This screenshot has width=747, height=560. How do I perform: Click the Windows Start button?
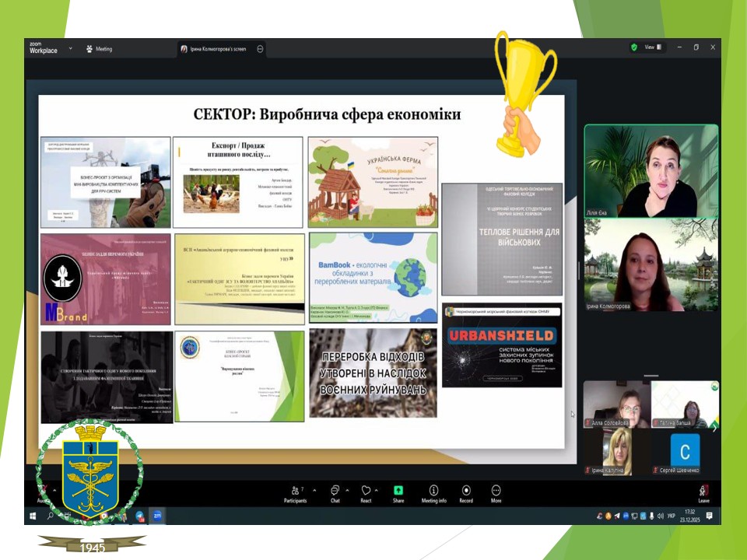(33, 516)
